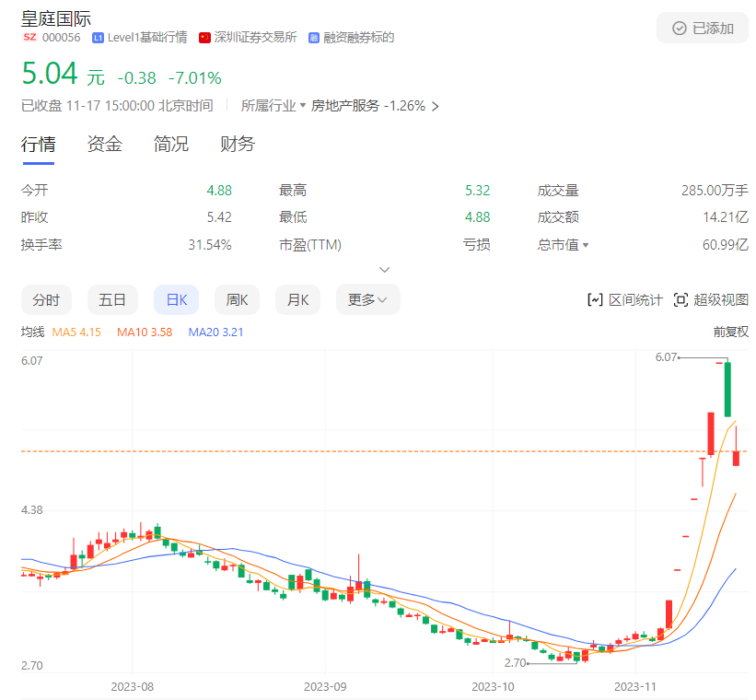Switch to the 财务 tab

click(x=238, y=145)
